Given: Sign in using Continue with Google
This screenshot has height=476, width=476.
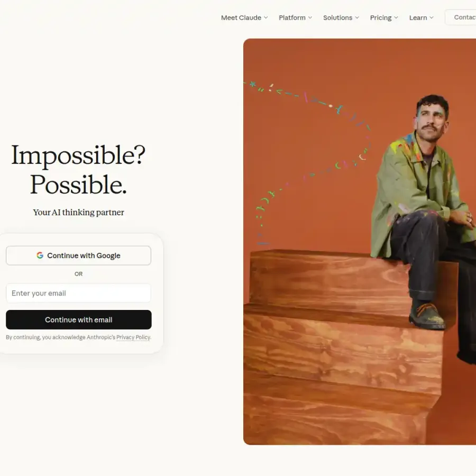Looking at the screenshot, I should (x=78, y=255).
